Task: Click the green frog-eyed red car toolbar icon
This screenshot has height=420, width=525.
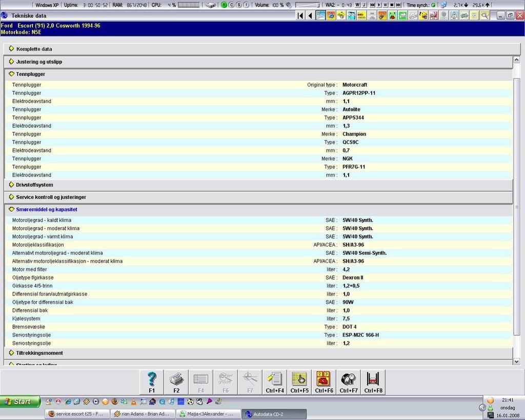Action: click(393, 15)
